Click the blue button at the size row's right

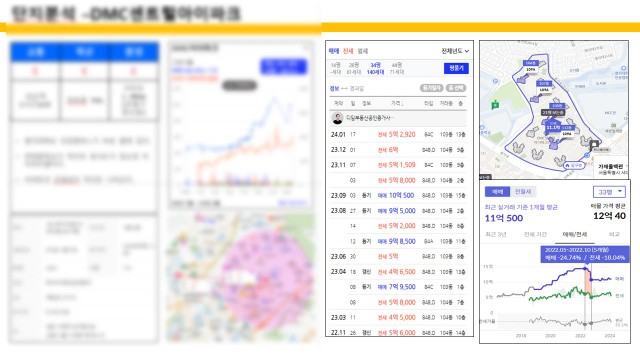[456, 69]
